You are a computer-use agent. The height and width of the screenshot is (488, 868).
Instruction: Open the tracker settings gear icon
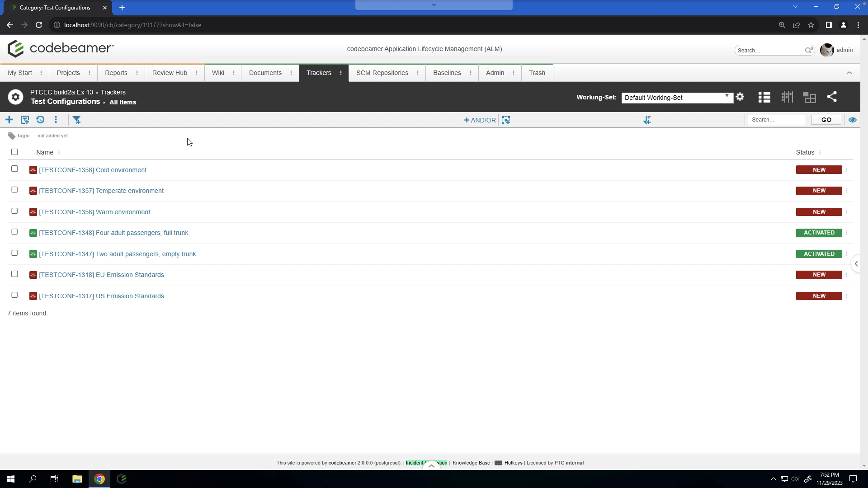(15, 97)
